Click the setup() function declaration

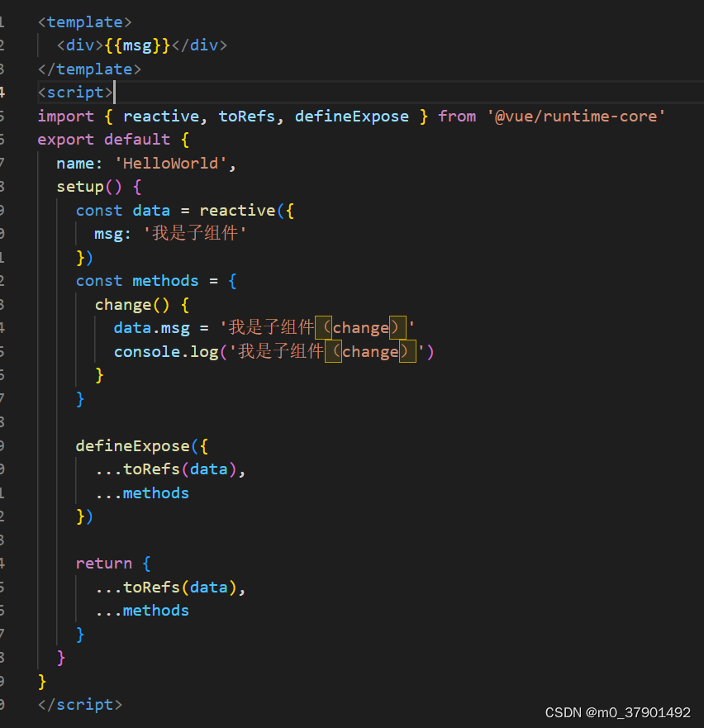91,186
